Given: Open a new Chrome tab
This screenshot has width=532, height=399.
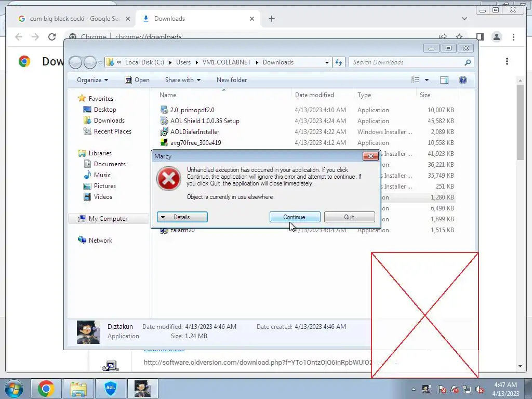Looking at the screenshot, I should (272, 19).
